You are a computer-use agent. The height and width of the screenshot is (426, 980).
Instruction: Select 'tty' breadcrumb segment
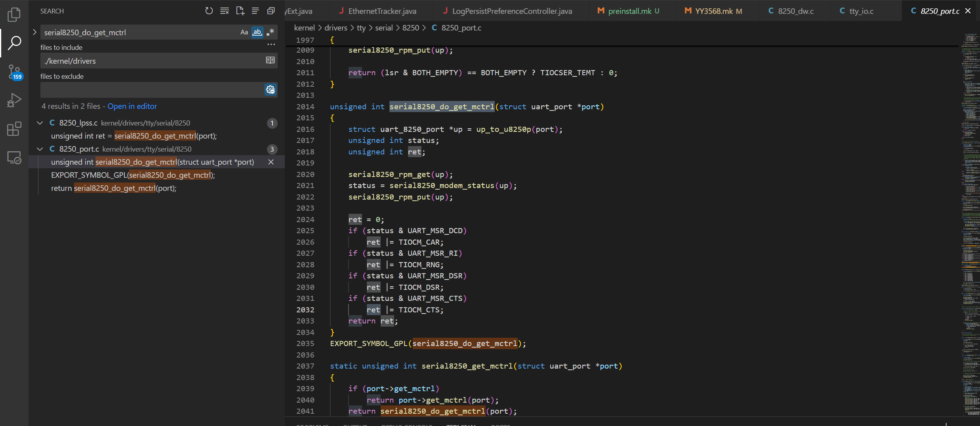[361, 28]
